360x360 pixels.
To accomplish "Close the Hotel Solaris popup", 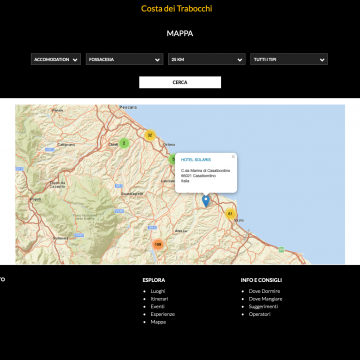I will point(233,157).
